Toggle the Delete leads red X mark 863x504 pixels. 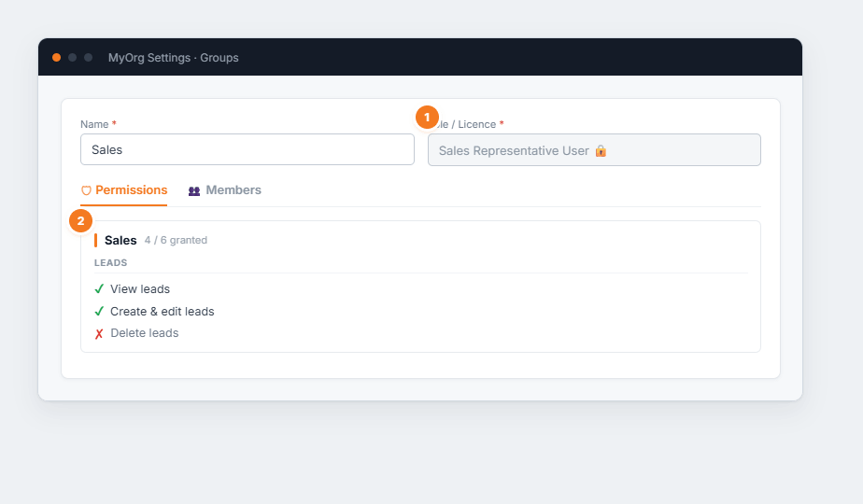click(99, 334)
